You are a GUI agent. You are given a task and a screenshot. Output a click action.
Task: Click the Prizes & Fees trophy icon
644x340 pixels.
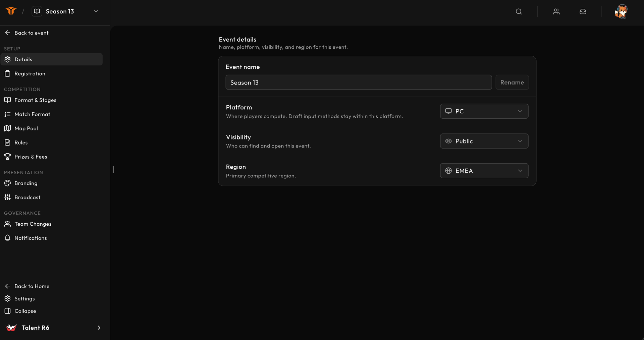coord(7,157)
